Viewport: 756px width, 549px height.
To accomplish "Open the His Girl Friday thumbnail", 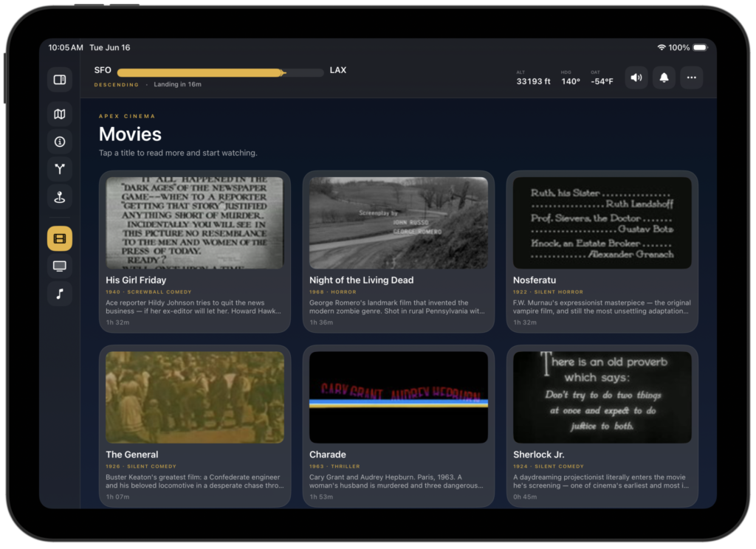I will (x=195, y=223).
